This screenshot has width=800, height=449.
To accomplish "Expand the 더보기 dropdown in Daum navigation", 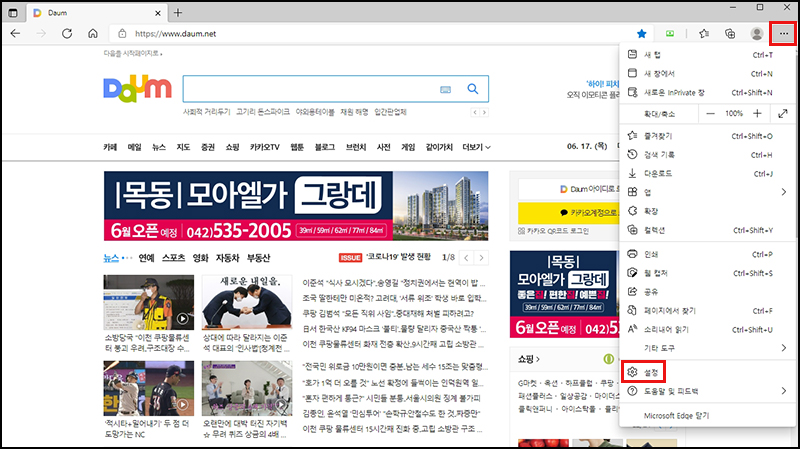I will [476, 147].
